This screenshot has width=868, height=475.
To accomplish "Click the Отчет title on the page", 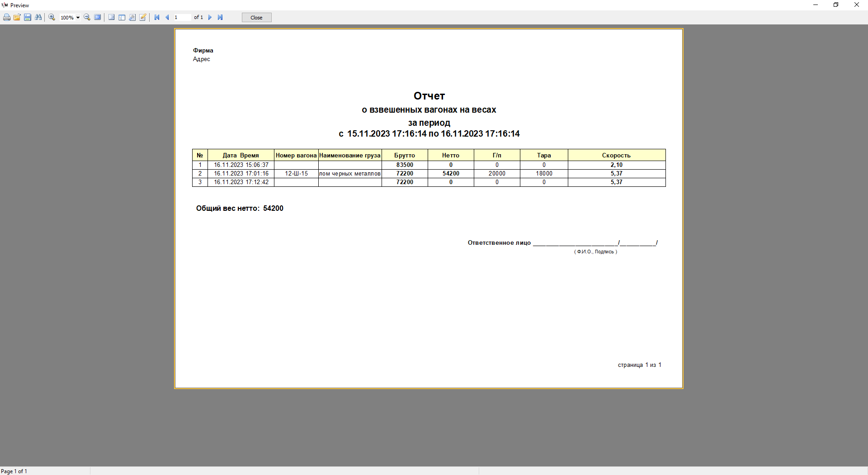I will tap(429, 96).
